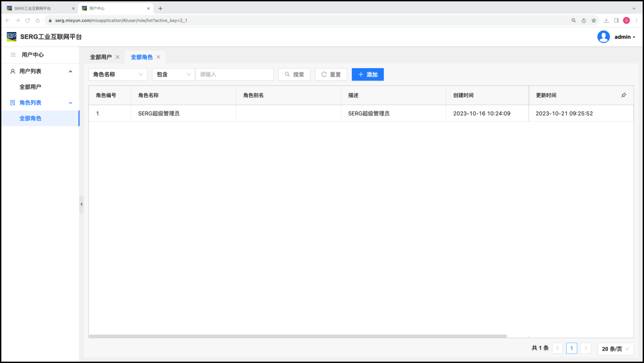644x363 pixels.
Task: Click the 请输入 search input field
Action: point(234,74)
